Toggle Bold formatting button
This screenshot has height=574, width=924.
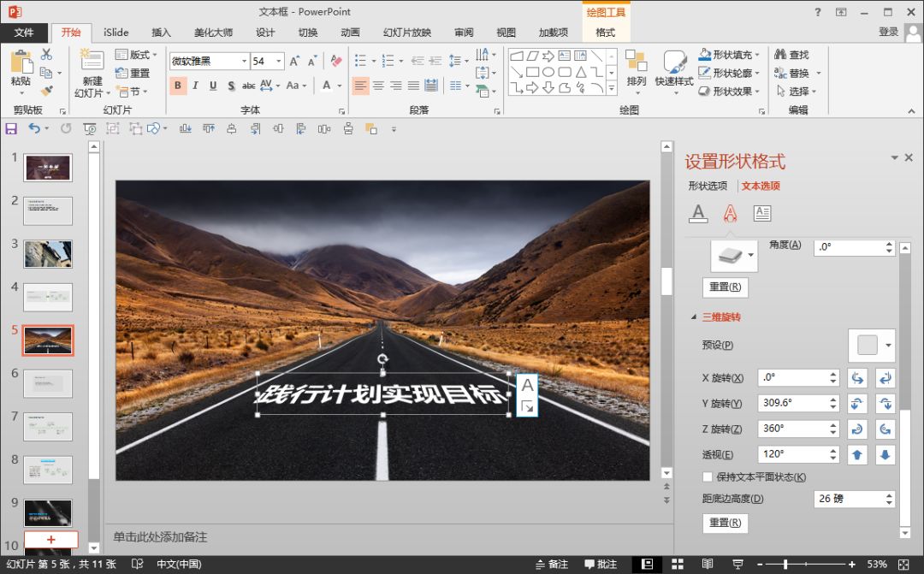pos(178,86)
